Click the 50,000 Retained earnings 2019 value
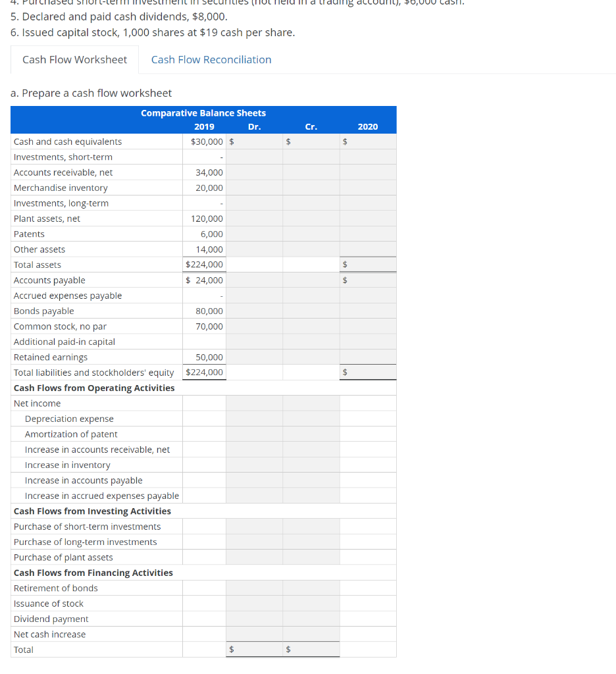Image resolution: width=616 pixels, height=674 pixels. 209,357
